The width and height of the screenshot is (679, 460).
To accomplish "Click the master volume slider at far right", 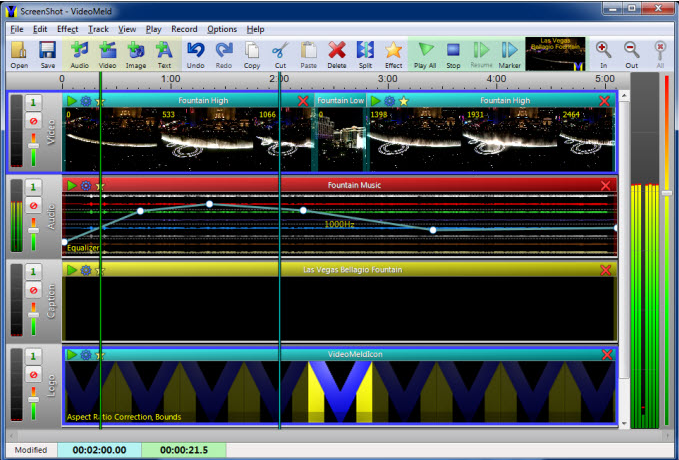I will pyautogui.click(x=666, y=191).
